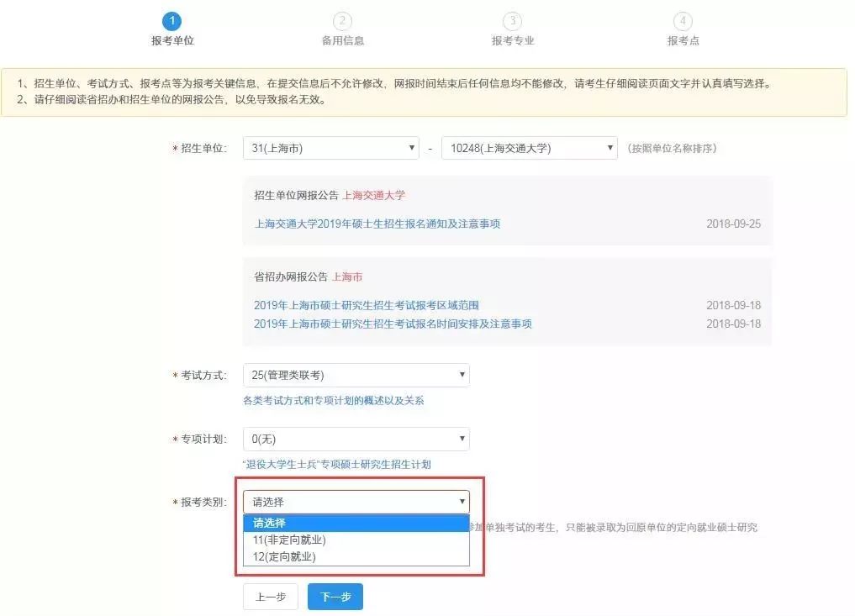Screen dimensions: 855x616
Task: Open the 31(上海市) province dropdown
Action: click(x=330, y=148)
